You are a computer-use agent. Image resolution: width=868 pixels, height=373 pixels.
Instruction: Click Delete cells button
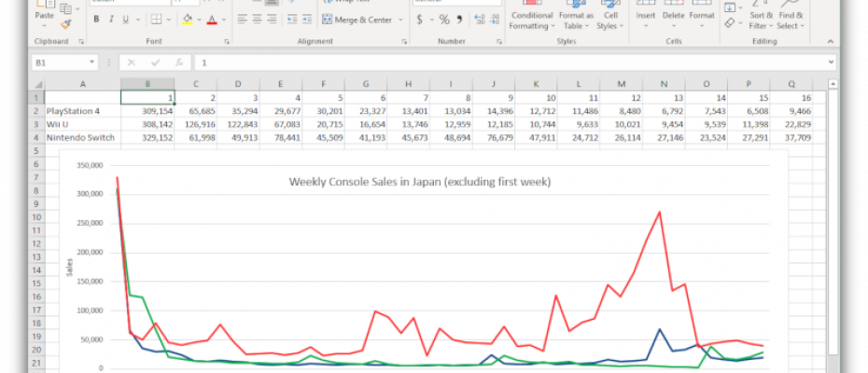[674, 16]
